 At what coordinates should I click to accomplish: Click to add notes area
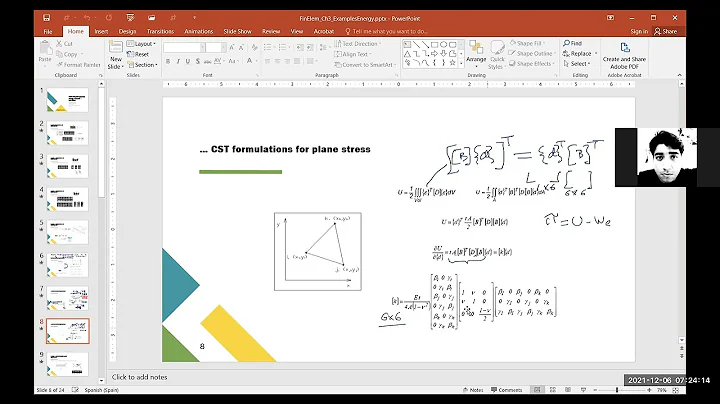tap(140, 377)
